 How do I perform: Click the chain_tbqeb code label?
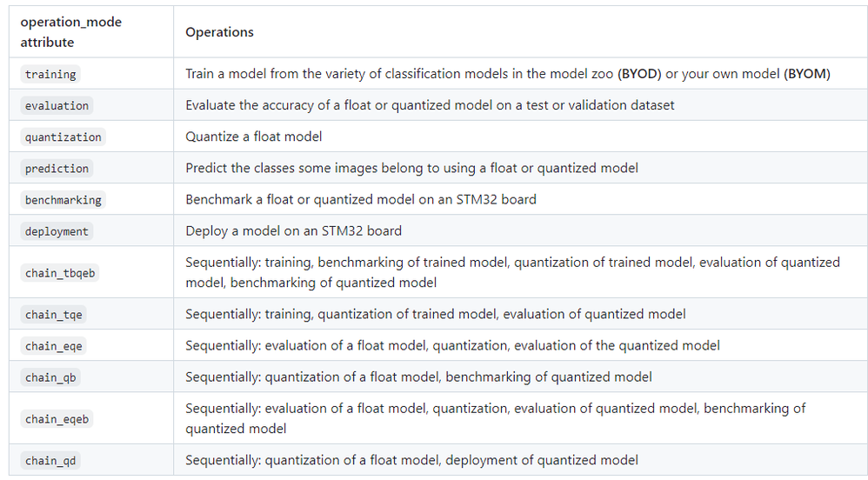tap(60, 272)
